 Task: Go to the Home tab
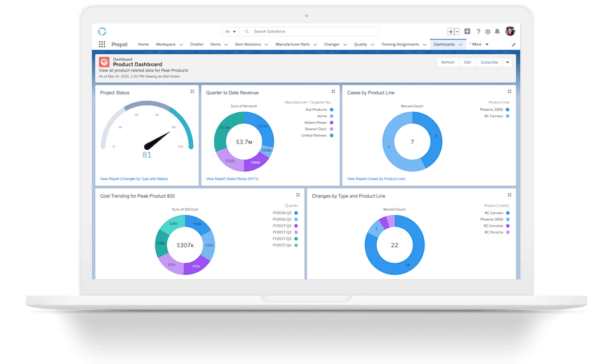pos(143,45)
